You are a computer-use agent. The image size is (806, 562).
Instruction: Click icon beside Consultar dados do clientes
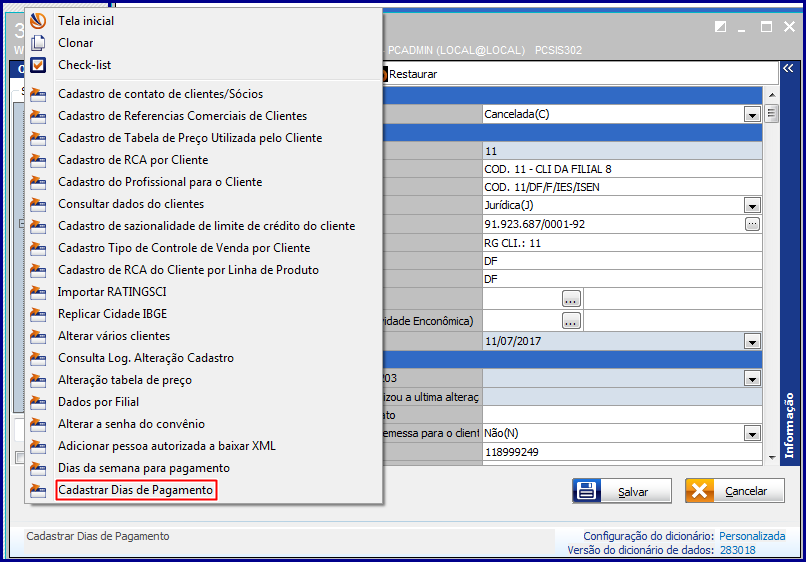click(x=38, y=204)
